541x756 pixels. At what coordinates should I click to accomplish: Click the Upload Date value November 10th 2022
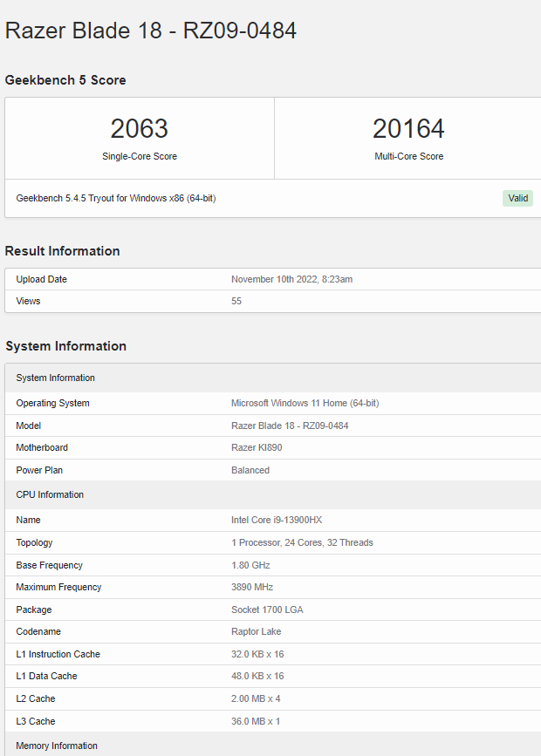291,279
